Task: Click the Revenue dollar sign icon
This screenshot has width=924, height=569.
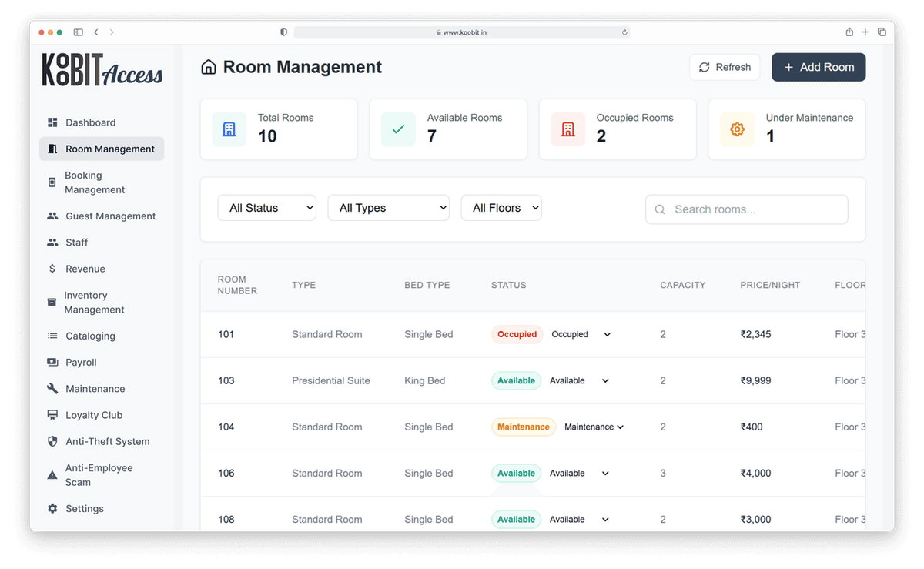Action: (x=52, y=269)
